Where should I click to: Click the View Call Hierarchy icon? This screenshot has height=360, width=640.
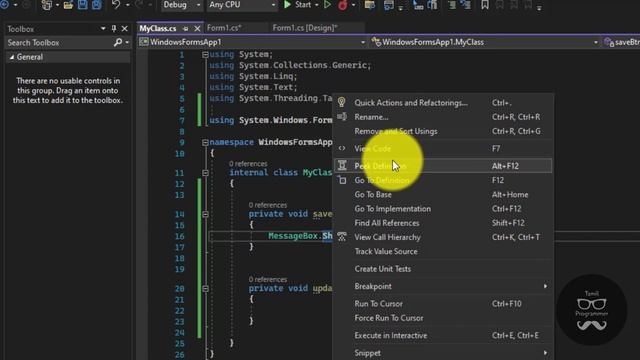pos(342,237)
